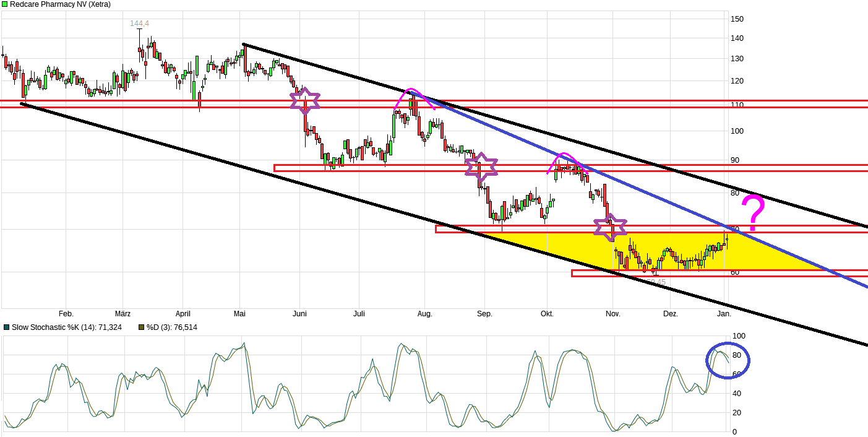Select the Juli month label on time axis

pos(359,314)
